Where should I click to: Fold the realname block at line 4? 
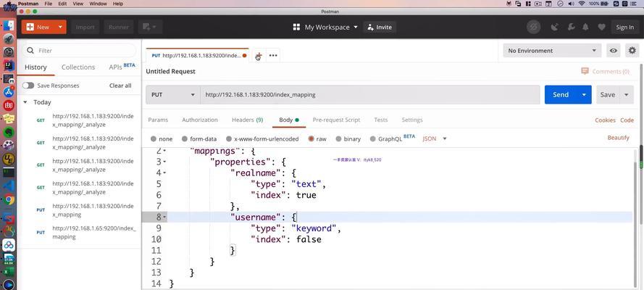tap(164, 172)
